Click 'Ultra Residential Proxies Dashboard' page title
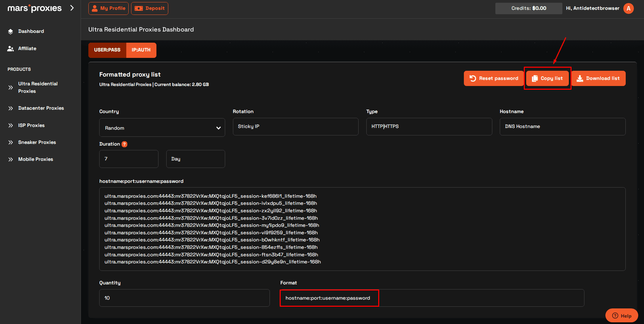644x324 pixels. [141, 29]
